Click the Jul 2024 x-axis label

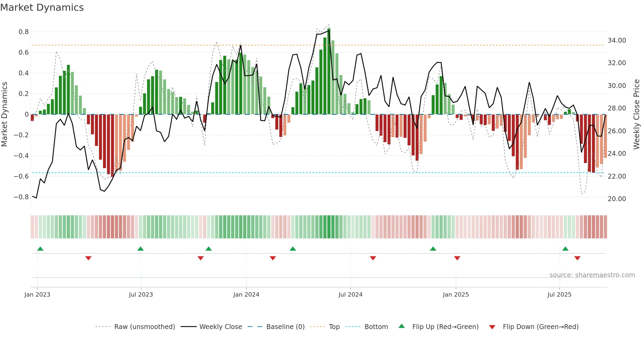pyautogui.click(x=350, y=294)
